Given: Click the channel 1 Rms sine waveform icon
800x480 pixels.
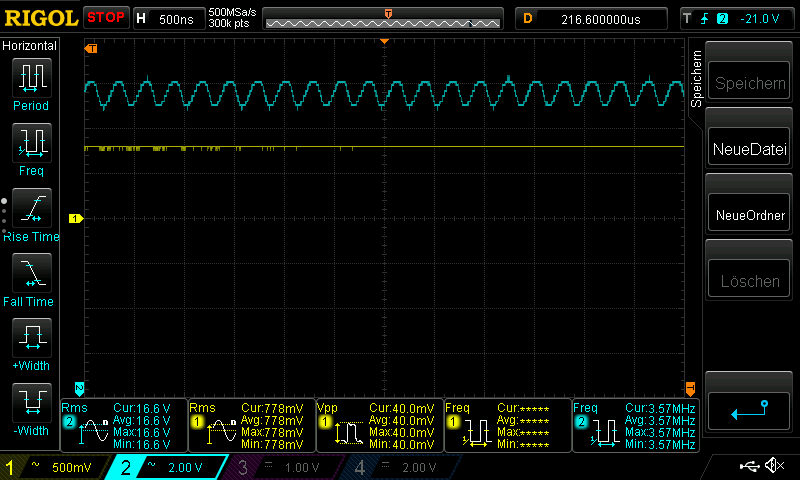Looking at the screenshot, I should pos(221,432).
